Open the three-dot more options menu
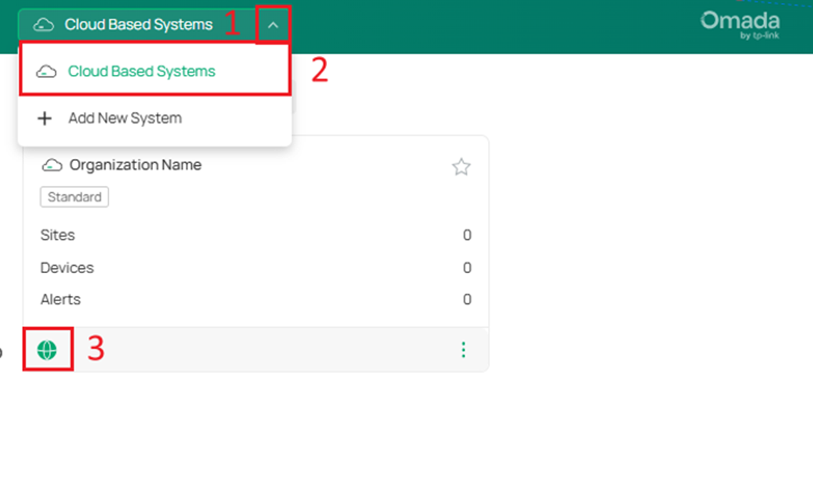The height and width of the screenshot is (504, 813). (x=464, y=350)
